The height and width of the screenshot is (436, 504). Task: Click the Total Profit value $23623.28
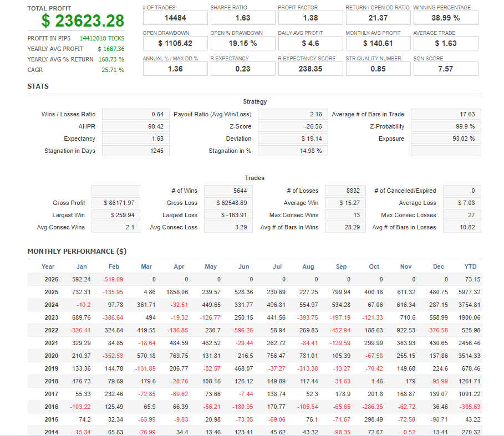83,21
